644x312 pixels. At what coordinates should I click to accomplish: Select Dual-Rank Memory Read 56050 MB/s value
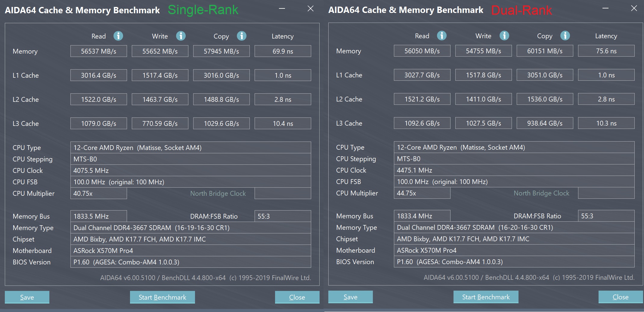422,51
